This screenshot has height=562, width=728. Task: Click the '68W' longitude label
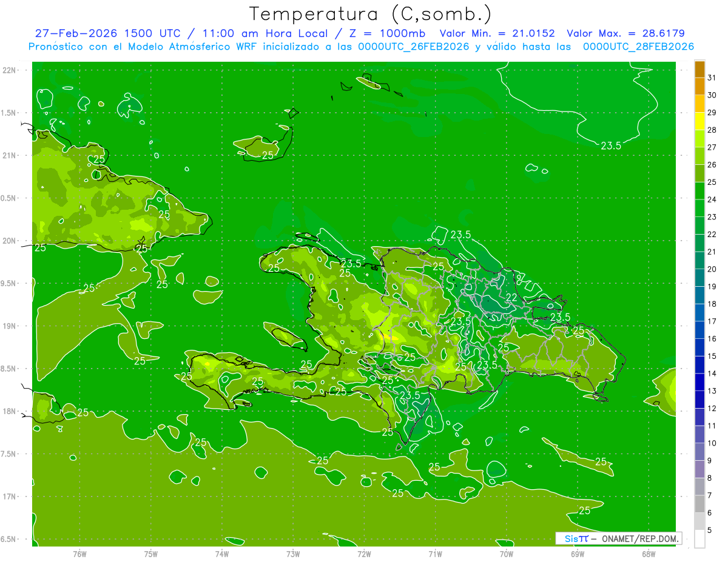tap(649, 554)
